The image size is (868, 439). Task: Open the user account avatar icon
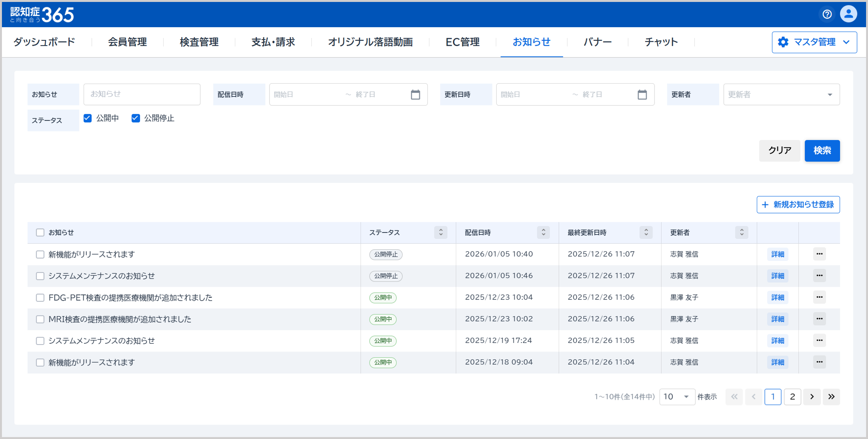[x=848, y=14]
